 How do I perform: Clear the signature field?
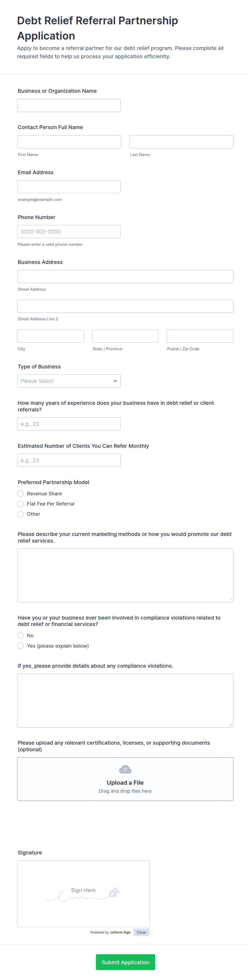pyautogui.click(x=141, y=932)
